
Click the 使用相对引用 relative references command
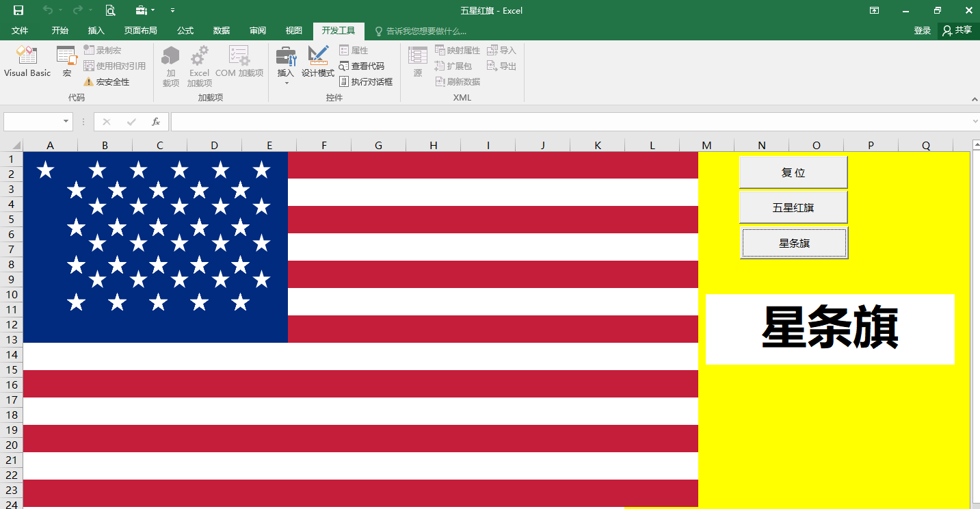tap(115, 66)
